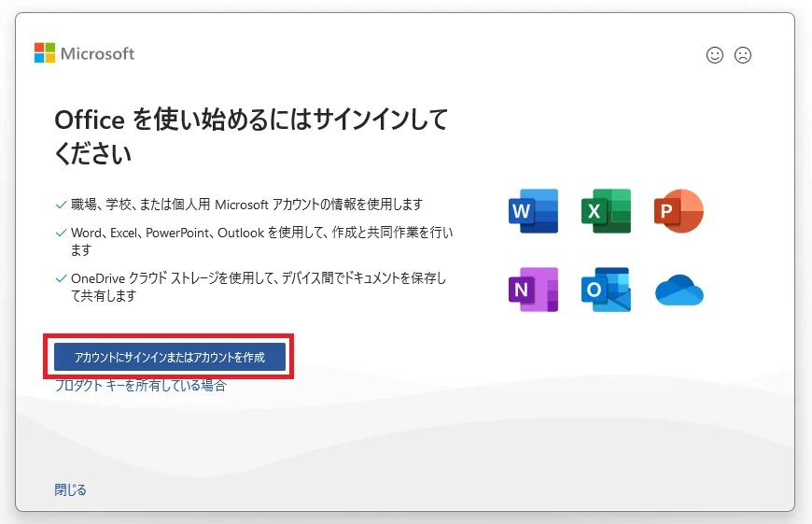Click the 閉じる link to dismiss dialog
This screenshot has width=812, height=524.
(x=70, y=489)
